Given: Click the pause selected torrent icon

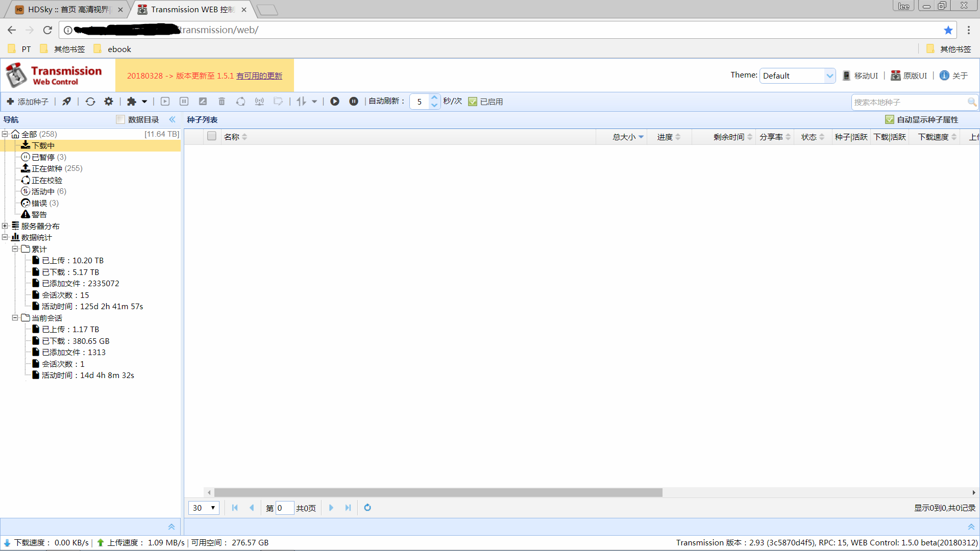Looking at the screenshot, I should point(184,102).
